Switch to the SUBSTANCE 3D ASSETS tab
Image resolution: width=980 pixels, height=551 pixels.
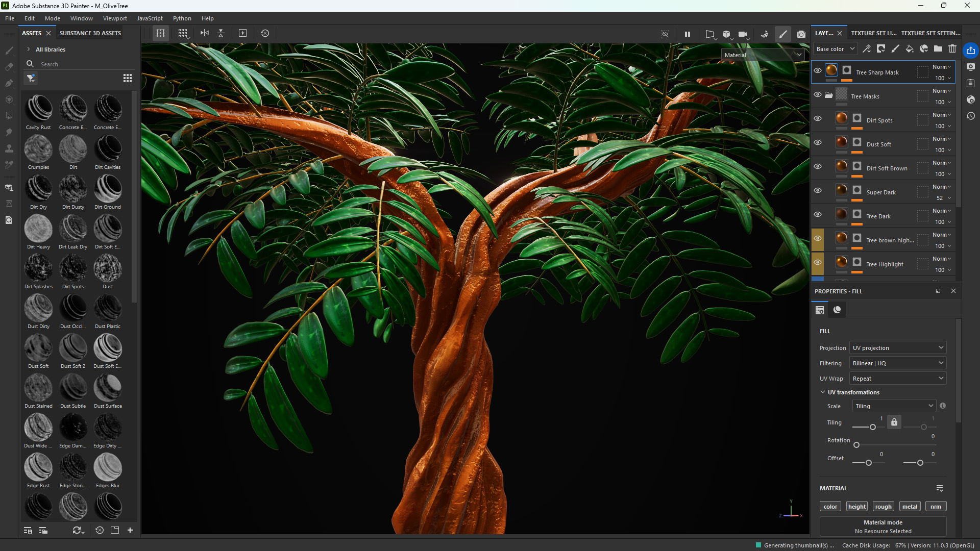coord(90,33)
